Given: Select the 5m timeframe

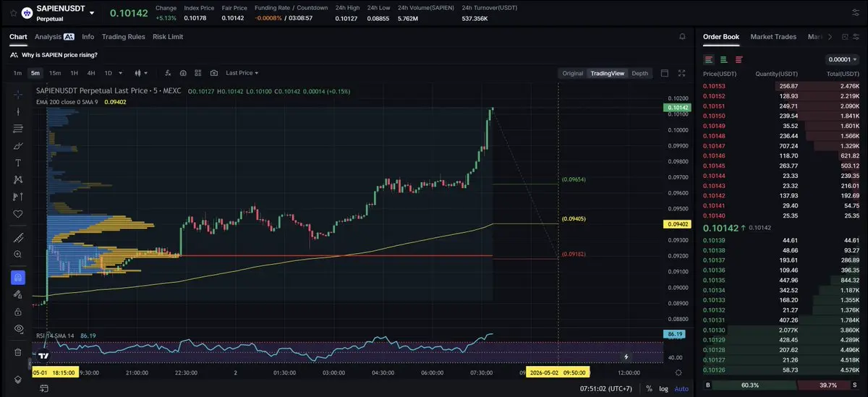Looking at the screenshot, I should 35,73.
